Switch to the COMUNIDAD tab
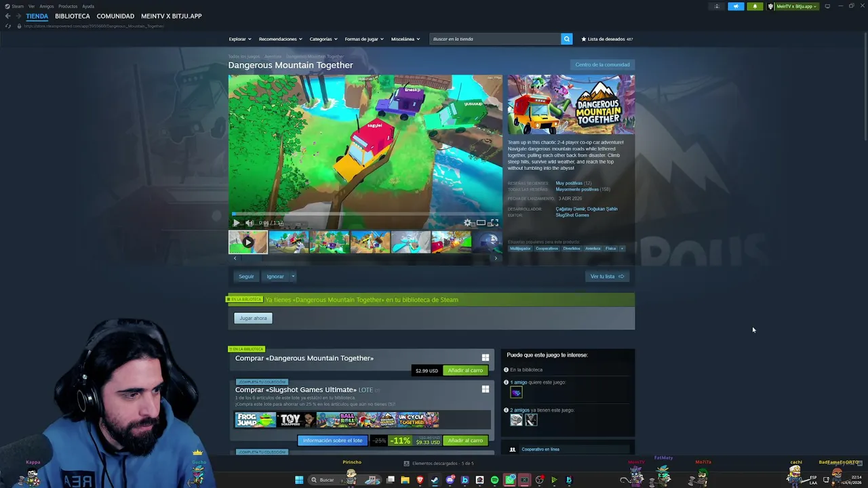Image resolution: width=868 pixels, height=488 pixels. point(115,16)
